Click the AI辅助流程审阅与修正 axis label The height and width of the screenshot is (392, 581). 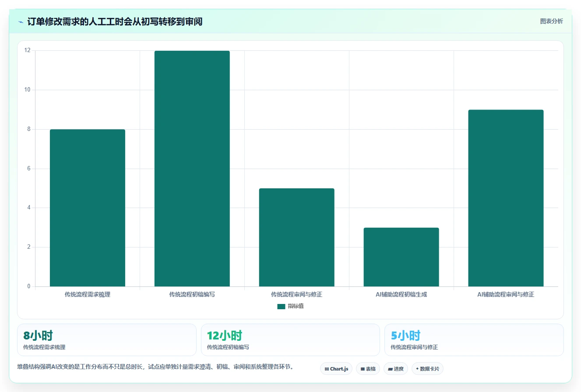pos(506,295)
